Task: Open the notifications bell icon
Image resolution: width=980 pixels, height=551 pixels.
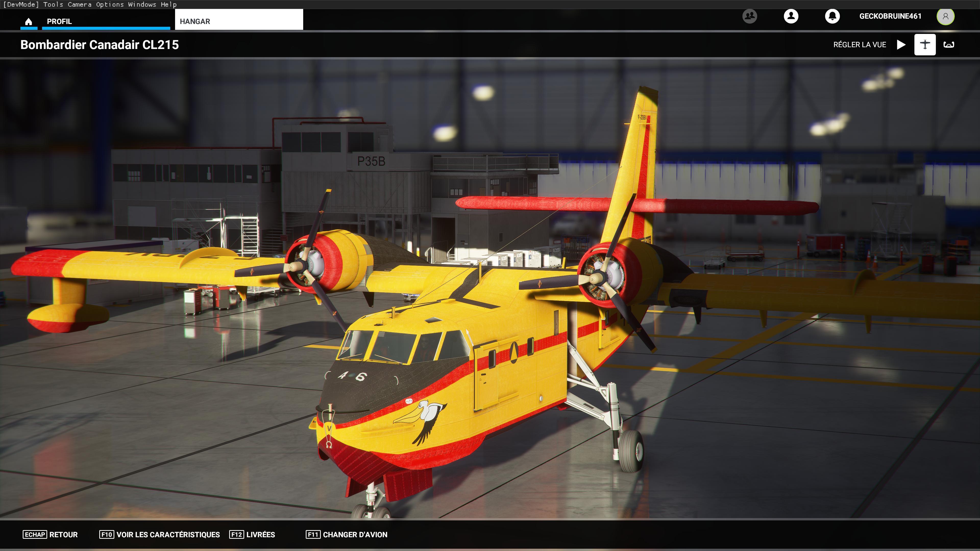Action: [832, 16]
